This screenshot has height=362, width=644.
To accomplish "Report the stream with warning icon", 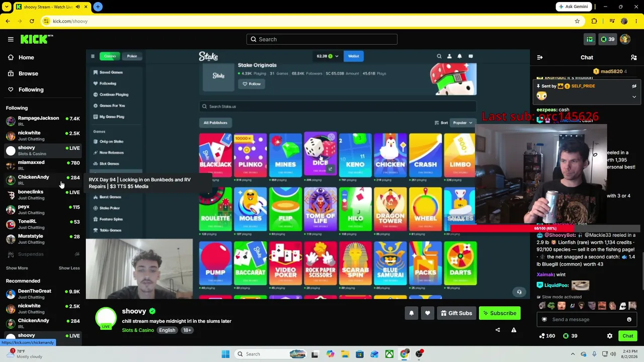I will [514, 330].
